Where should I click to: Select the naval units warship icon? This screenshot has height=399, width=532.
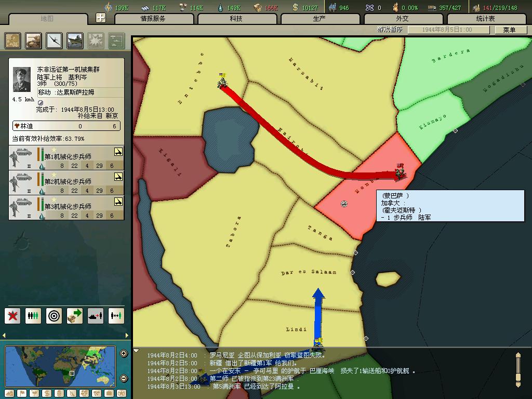(x=75, y=41)
